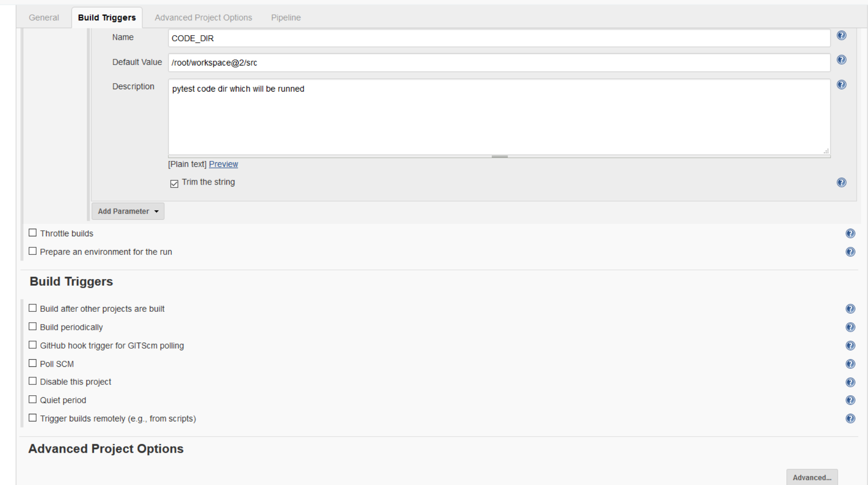
Task: Open help icon beside Trim the string
Action: pos(841,183)
